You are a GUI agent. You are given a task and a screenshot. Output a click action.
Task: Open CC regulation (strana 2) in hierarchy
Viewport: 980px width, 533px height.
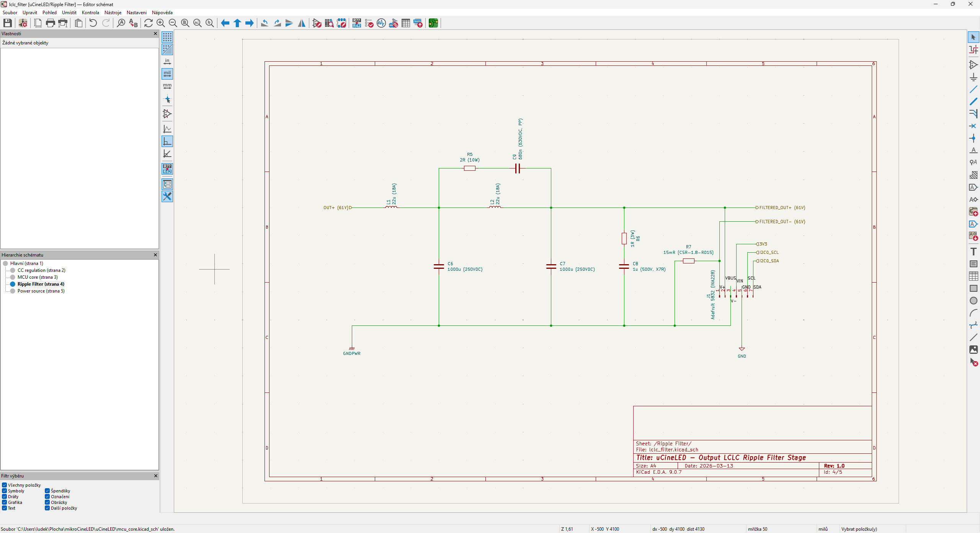(x=41, y=270)
